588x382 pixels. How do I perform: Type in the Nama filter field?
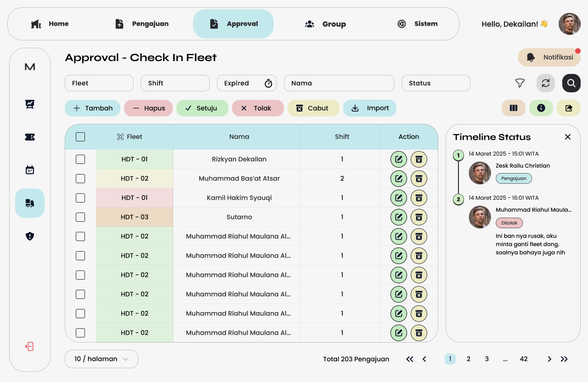[339, 83]
